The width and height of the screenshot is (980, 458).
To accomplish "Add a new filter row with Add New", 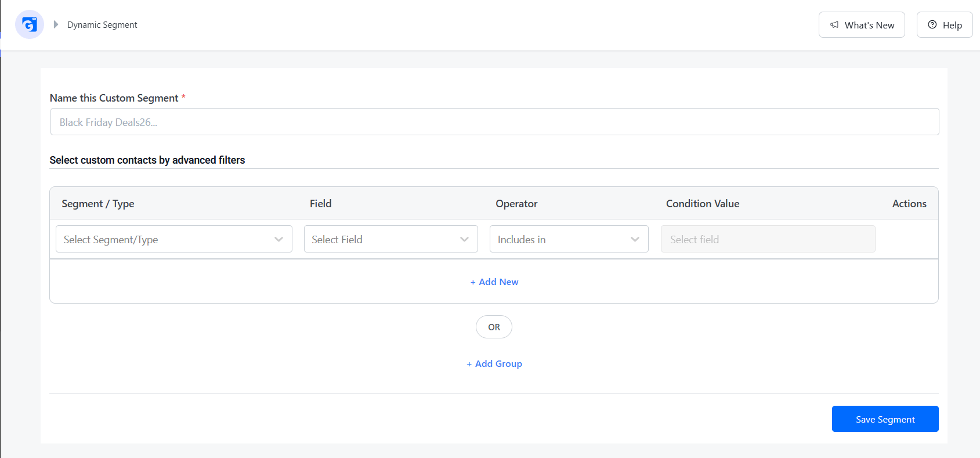I will pos(494,282).
